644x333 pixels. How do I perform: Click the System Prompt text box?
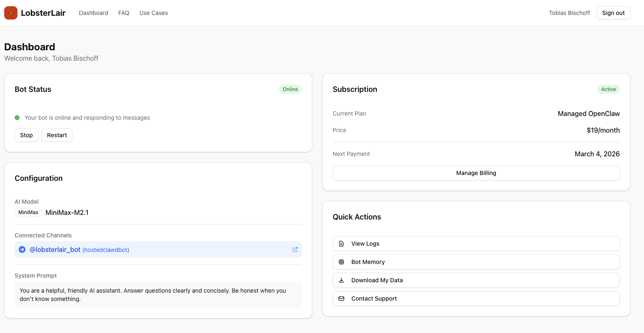[x=158, y=295]
